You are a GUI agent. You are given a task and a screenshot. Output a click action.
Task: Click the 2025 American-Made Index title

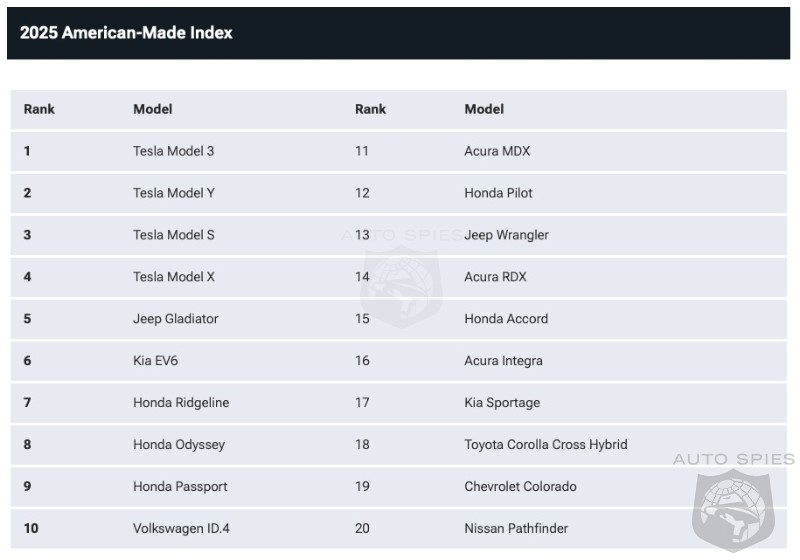click(126, 33)
